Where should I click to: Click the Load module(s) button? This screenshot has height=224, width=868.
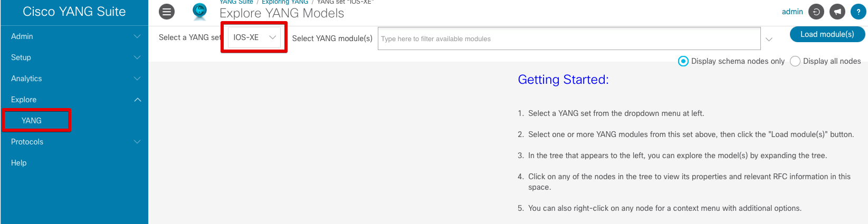coord(827,34)
